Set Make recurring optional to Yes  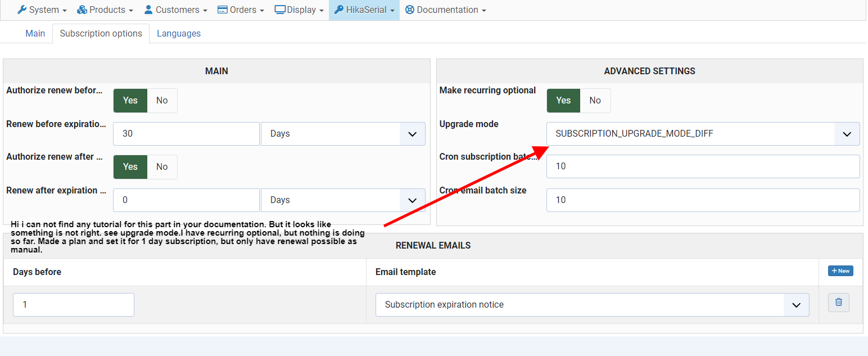pos(563,101)
